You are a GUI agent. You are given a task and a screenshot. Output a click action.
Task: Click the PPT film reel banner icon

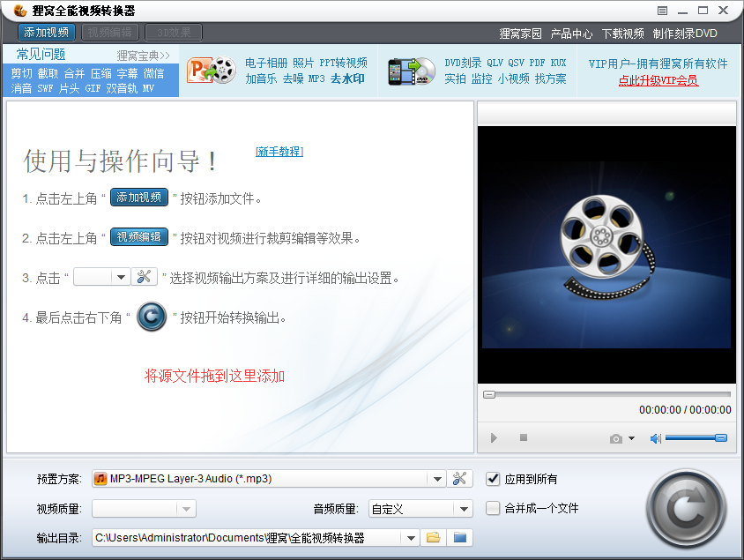(212, 71)
